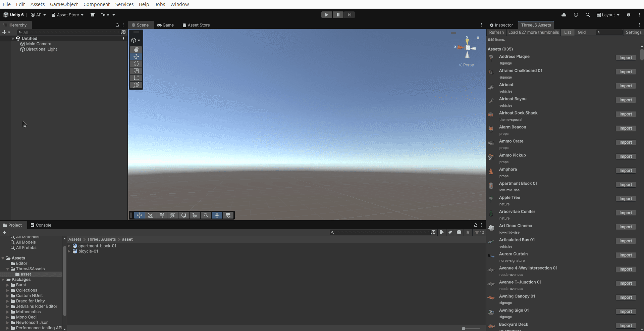Image resolution: width=644 pixels, height=331 pixels.
Task: Collapse the Untitled scene in Hierarchy
Action: [13, 39]
